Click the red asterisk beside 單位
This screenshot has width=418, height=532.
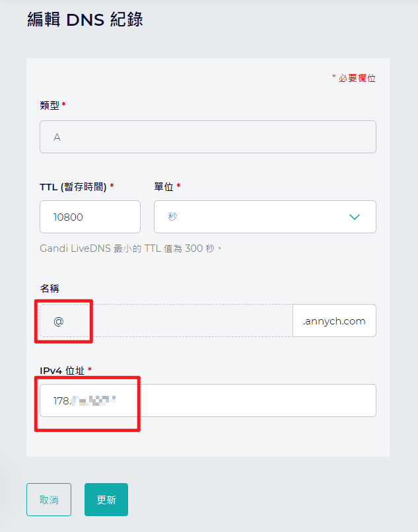[178, 185]
